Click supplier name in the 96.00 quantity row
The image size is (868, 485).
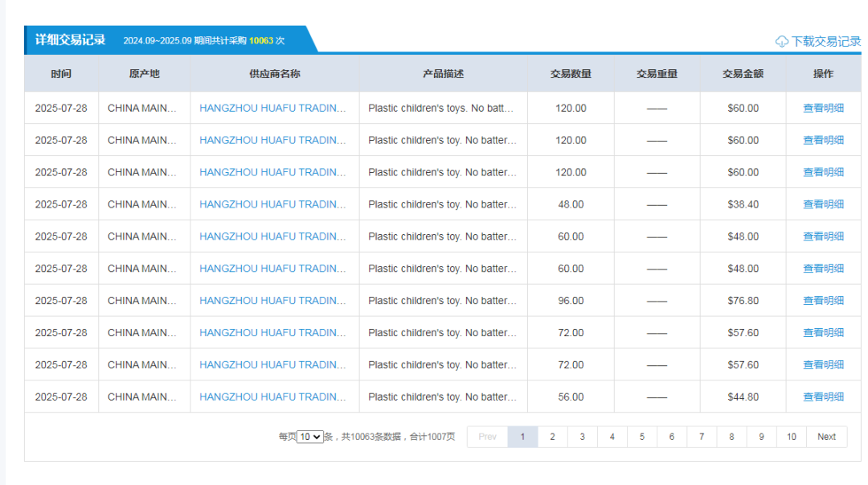(272, 301)
